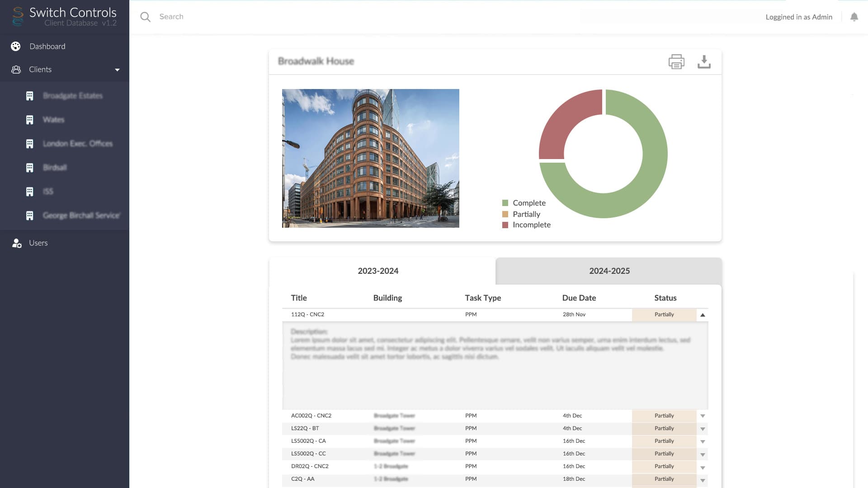868x488 pixels.
Task: Click building icon beside ISS client
Action: (30, 192)
